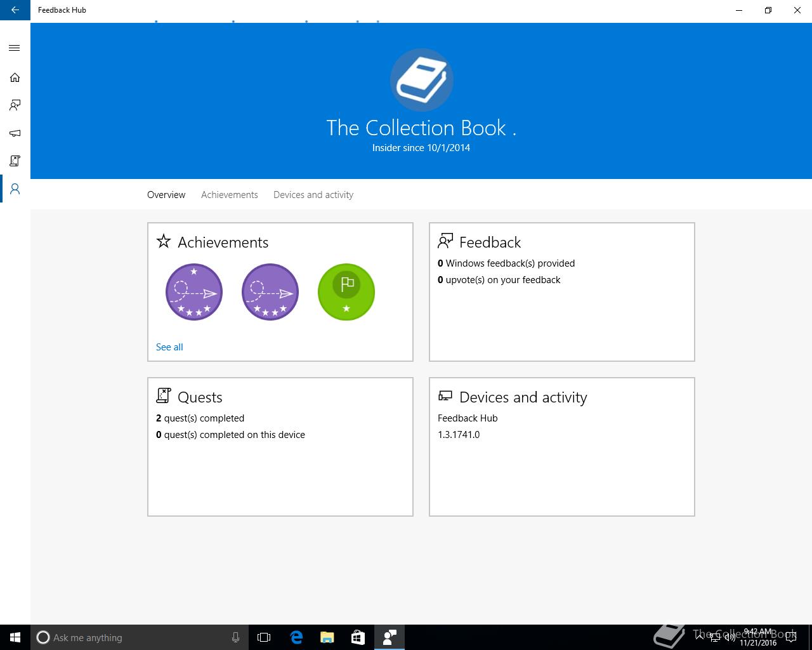Minimize the Feedback Hub window

(x=739, y=10)
